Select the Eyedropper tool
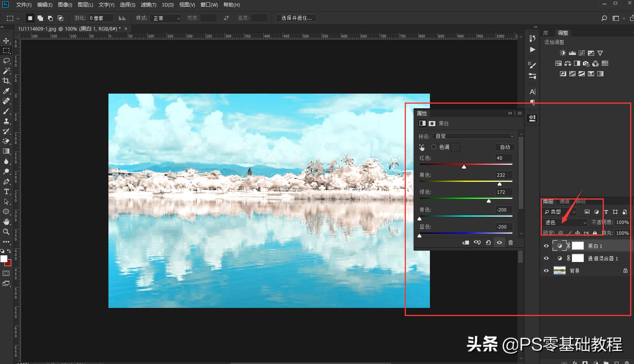Screen dimensions: 634x364 pyautogui.click(x=6, y=91)
